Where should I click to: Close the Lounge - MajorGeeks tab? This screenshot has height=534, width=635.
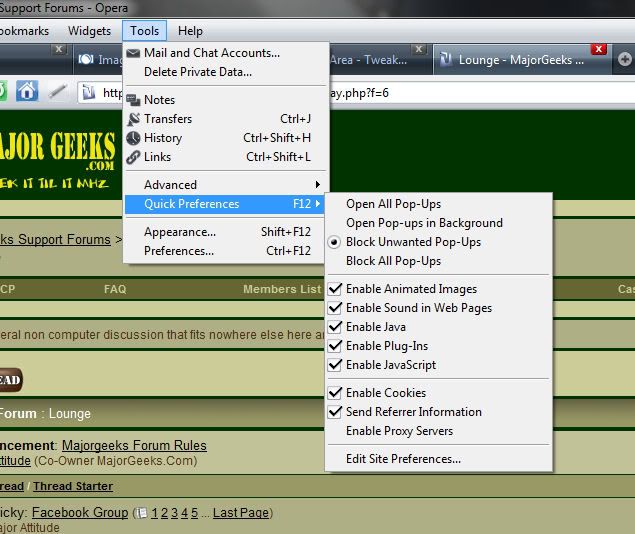pyautogui.click(x=599, y=49)
